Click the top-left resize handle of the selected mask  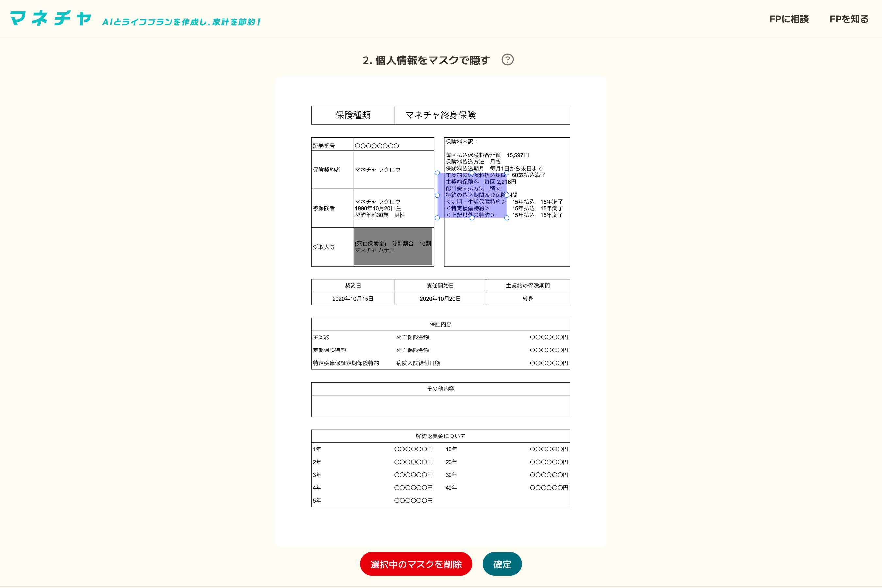click(437, 173)
